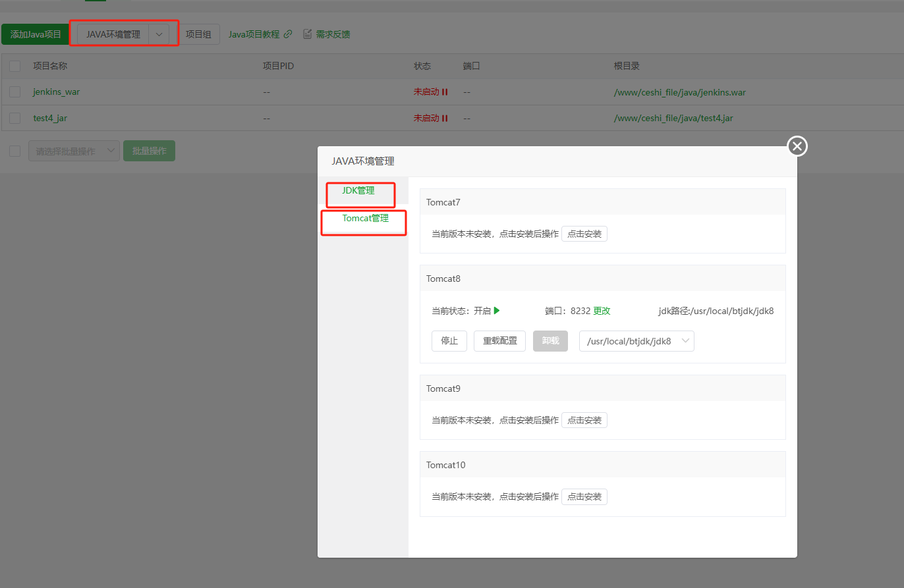Click the jdk路径:/usr/local/btjdk/jdk8 text
904x588 pixels.
716,311
